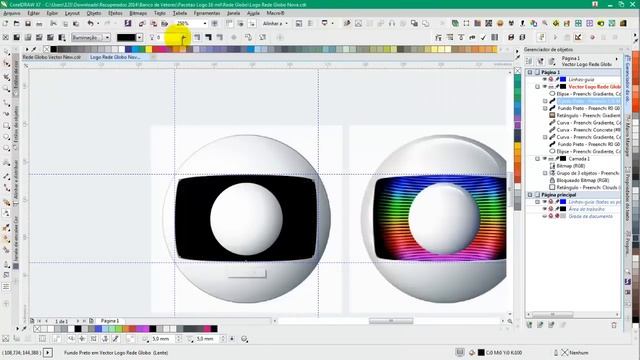
Task: Select the Transparency tool in the toolbox
Action: pyautogui.click(x=7, y=213)
